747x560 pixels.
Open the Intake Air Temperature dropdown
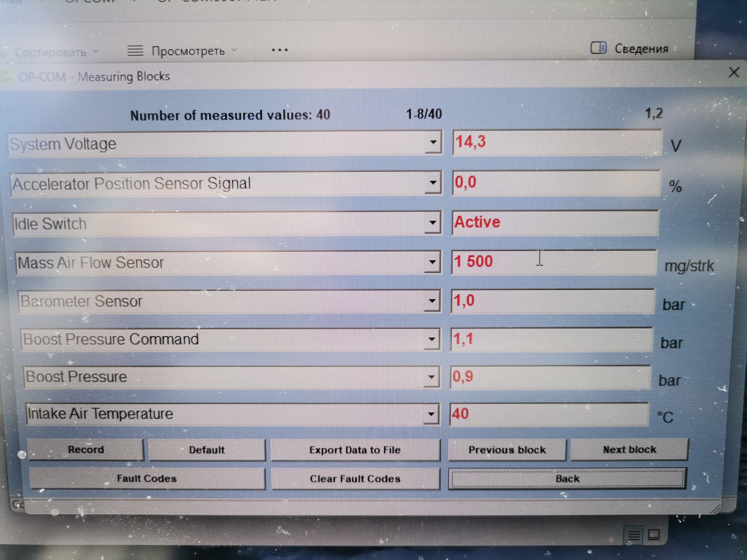[x=431, y=414]
